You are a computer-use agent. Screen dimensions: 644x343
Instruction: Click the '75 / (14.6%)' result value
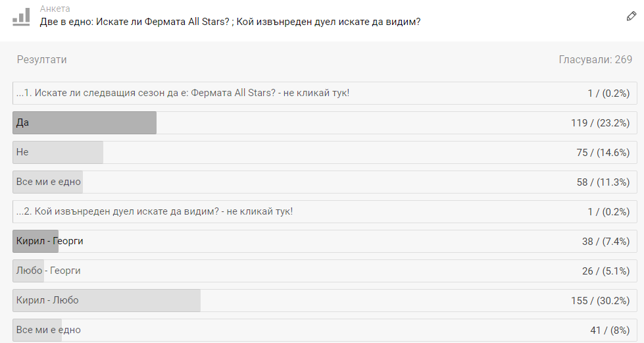[x=603, y=153]
